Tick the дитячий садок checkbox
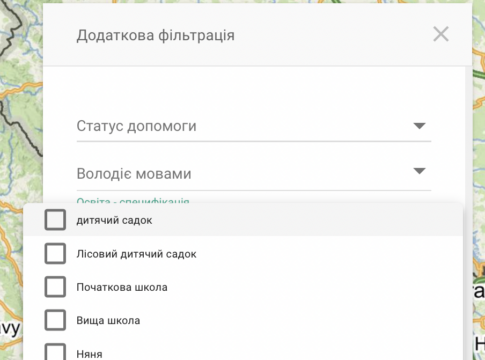Viewport: 485px width, 360px height. click(x=55, y=220)
